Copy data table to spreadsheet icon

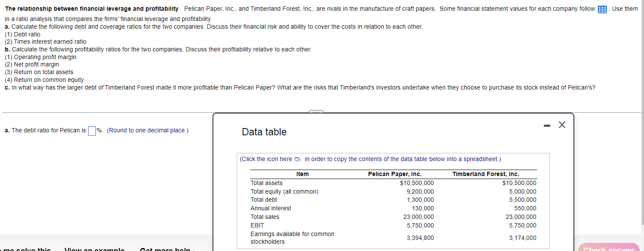tap(298, 159)
